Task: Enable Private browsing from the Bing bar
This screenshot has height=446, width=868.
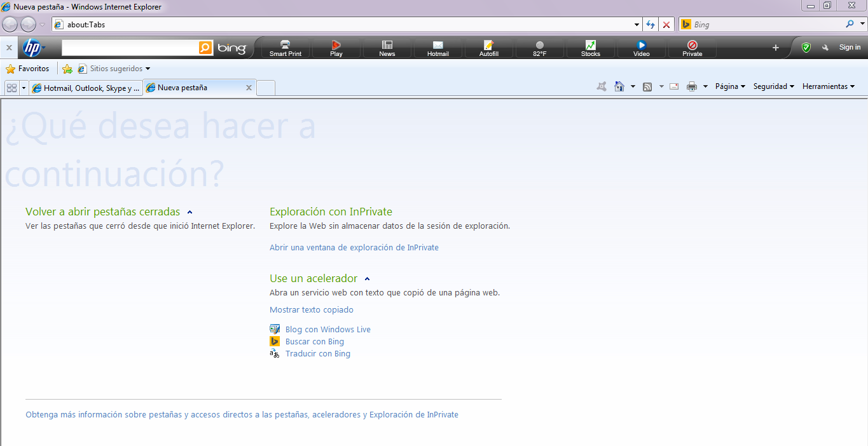Action: tap(692, 48)
